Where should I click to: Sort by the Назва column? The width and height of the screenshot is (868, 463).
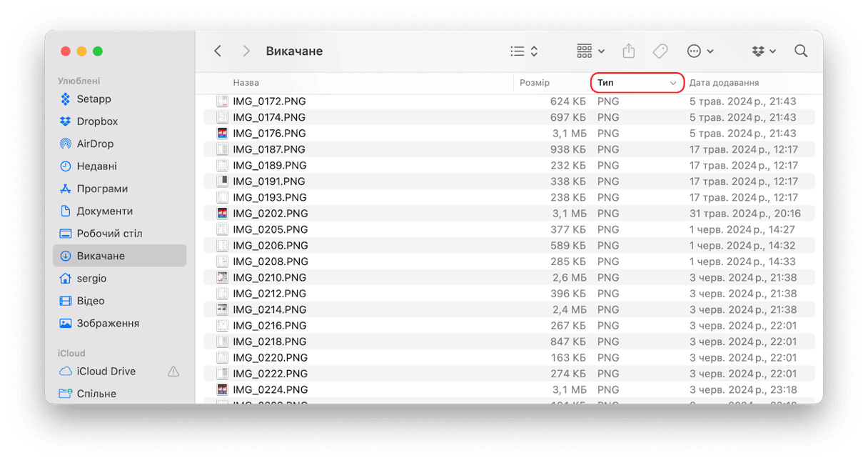coord(246,83)
